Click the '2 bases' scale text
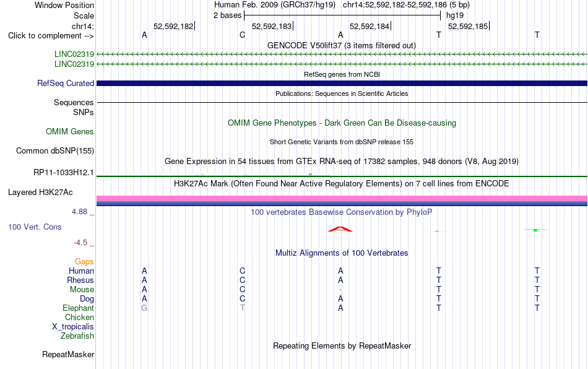This screenshot has width=588, height=369. [x=228, y=15]
